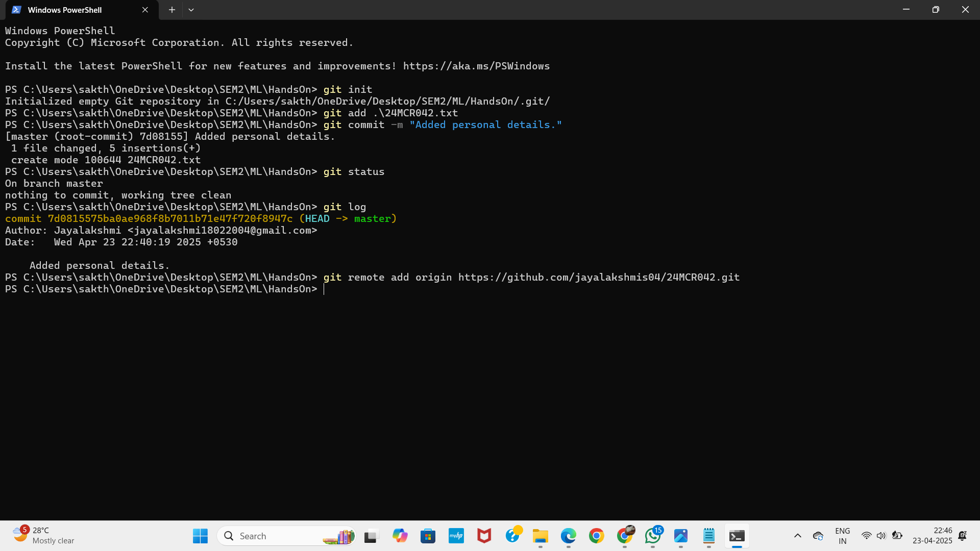
Task: Restore down the Windows Terminal window
Action: coord(936,9)
